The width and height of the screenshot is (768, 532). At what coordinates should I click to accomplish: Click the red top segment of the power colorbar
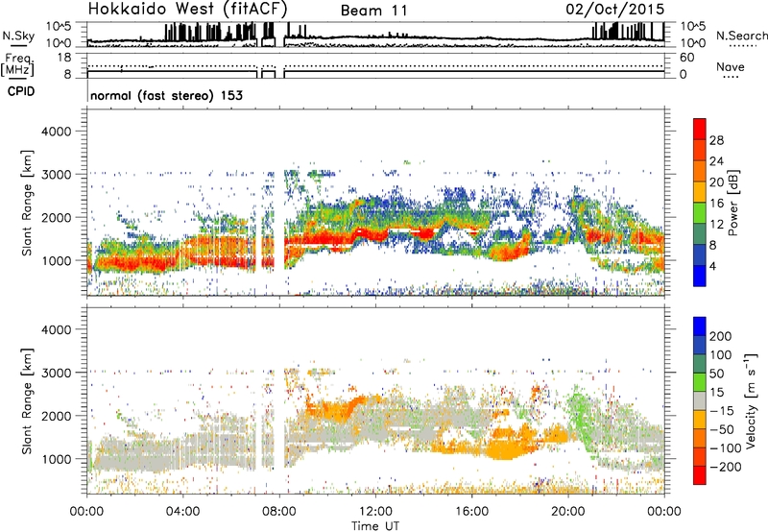700,129
